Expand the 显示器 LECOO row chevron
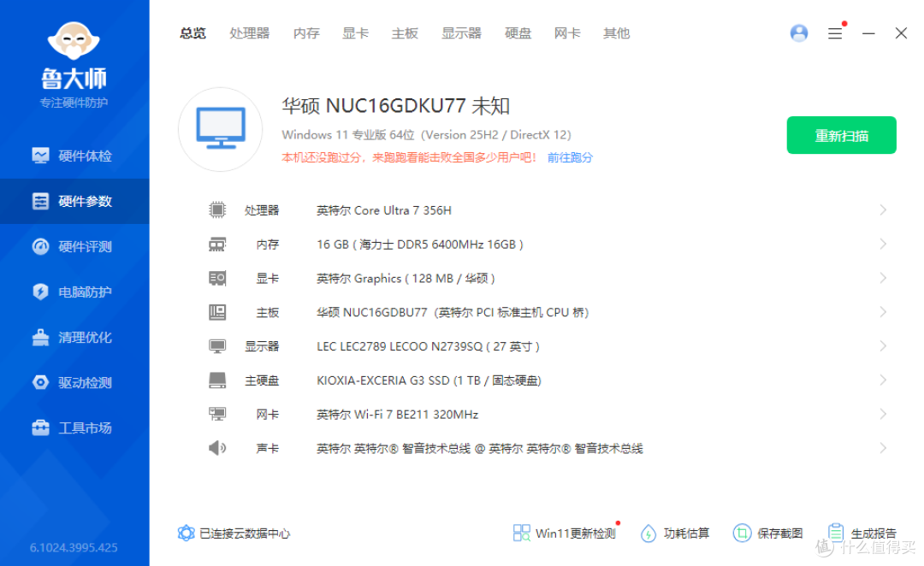Image resolution: width=924 pixels, height=566 pixels. (x=883, y=346)
